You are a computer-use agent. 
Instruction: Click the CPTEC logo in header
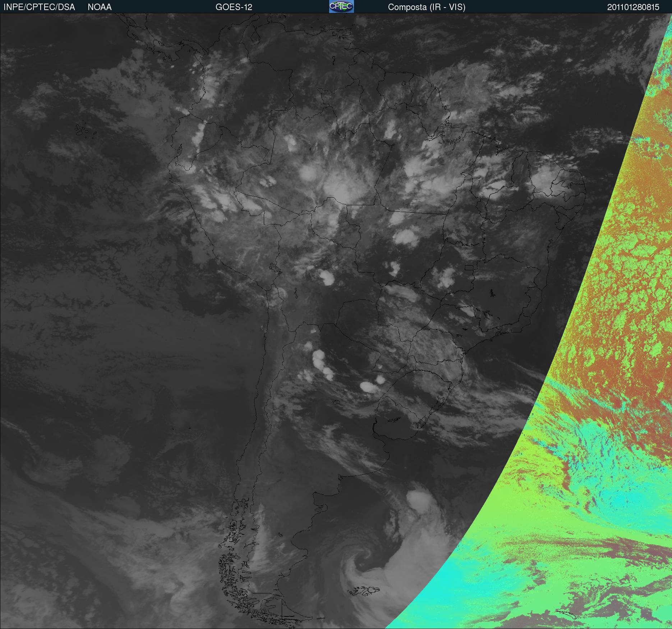341,6
